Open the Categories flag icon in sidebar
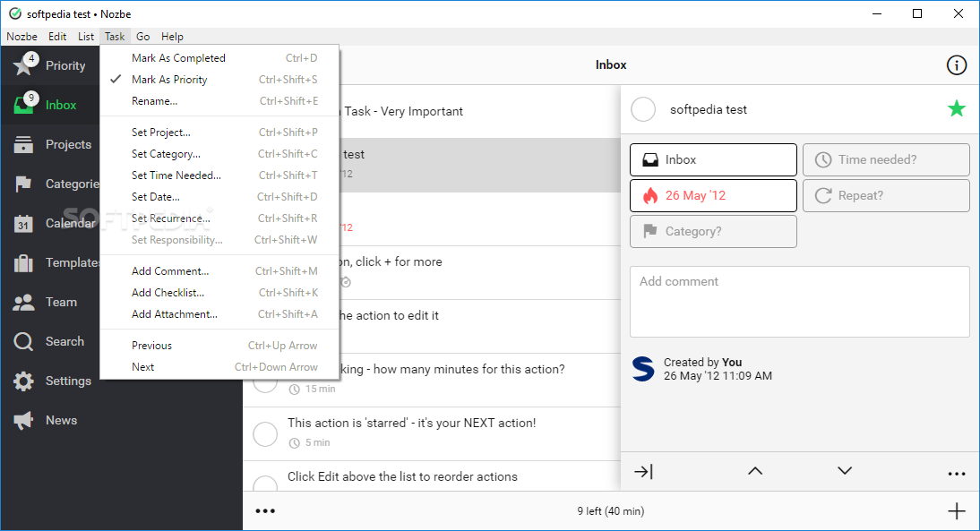Screen dimensions: 980x531 (24, 184)
